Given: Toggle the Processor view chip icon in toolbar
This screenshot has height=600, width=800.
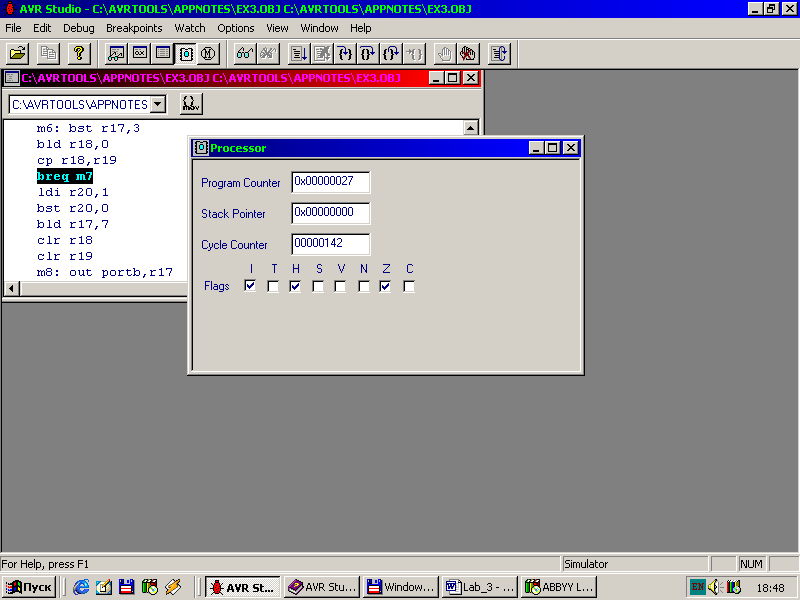Looking at the screenshot, I should pos(186,54).
